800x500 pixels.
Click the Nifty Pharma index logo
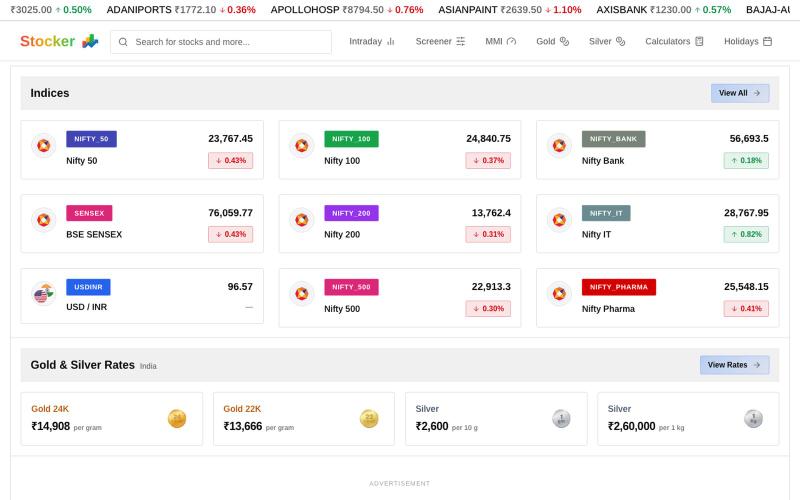point(559,294)
